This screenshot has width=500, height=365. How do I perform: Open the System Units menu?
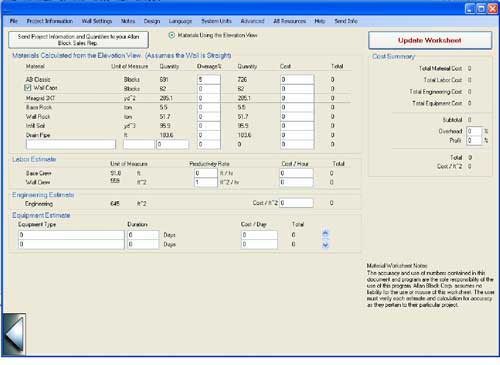[216, 21]
